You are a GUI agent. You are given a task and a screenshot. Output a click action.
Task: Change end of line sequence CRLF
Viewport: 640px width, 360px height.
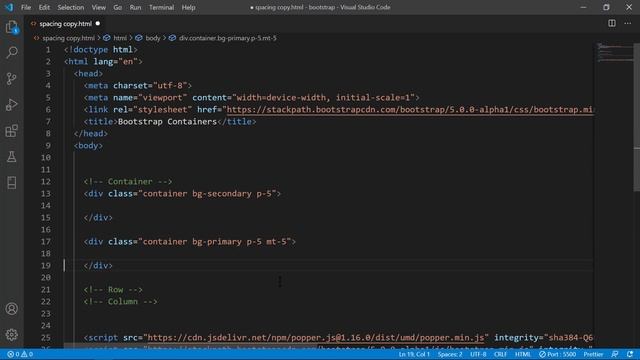tap(500, 354)
